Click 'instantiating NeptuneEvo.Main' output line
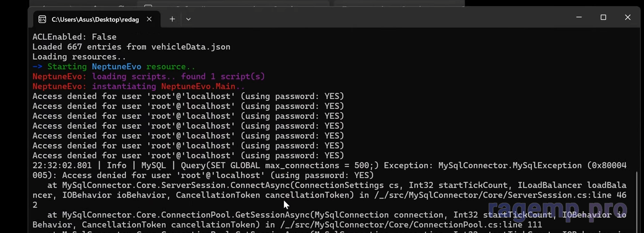Image resolution: width=644 pixels, height=233 pixels. click(x=168, y=87)
